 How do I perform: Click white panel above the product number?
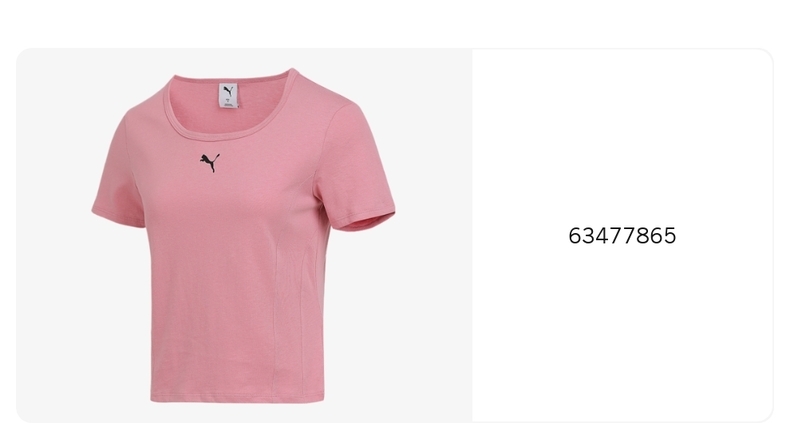(622, 136)
